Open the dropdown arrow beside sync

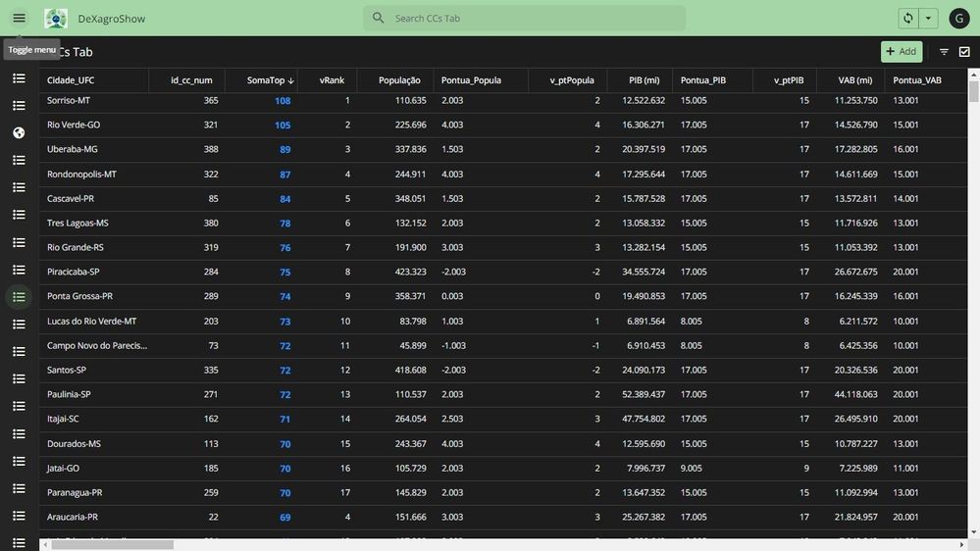(928, 18)
